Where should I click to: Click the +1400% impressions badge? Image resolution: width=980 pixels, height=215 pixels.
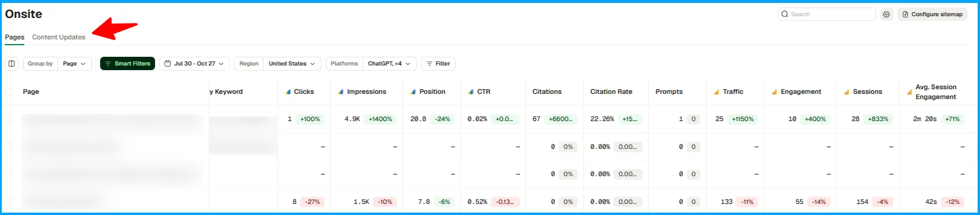point(380,119)
